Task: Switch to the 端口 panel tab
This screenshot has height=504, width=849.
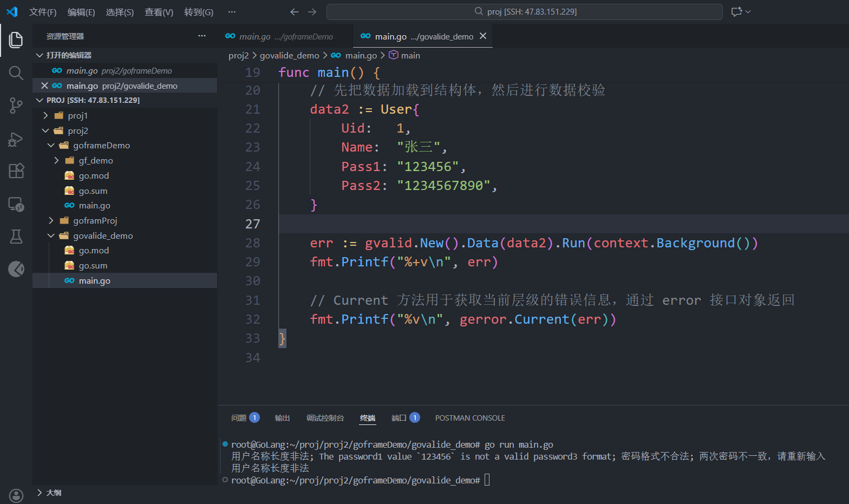Action: click(406, 418)
